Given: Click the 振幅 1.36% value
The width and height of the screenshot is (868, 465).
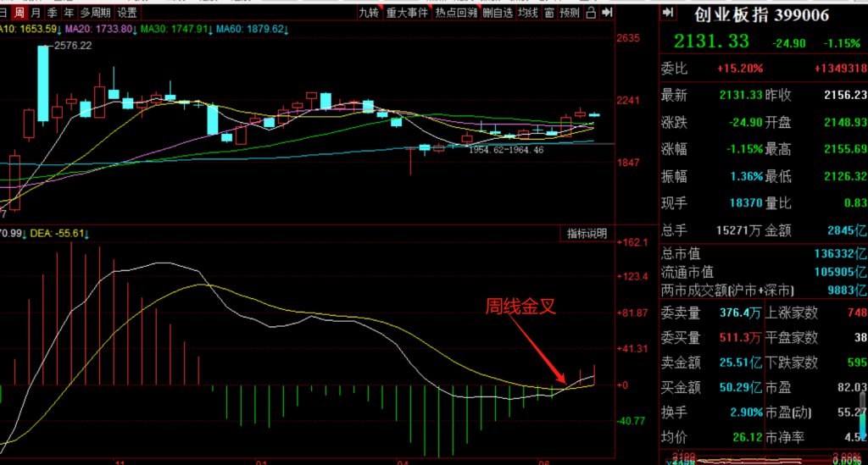Looking at the screenshot, I should (747, 177).
